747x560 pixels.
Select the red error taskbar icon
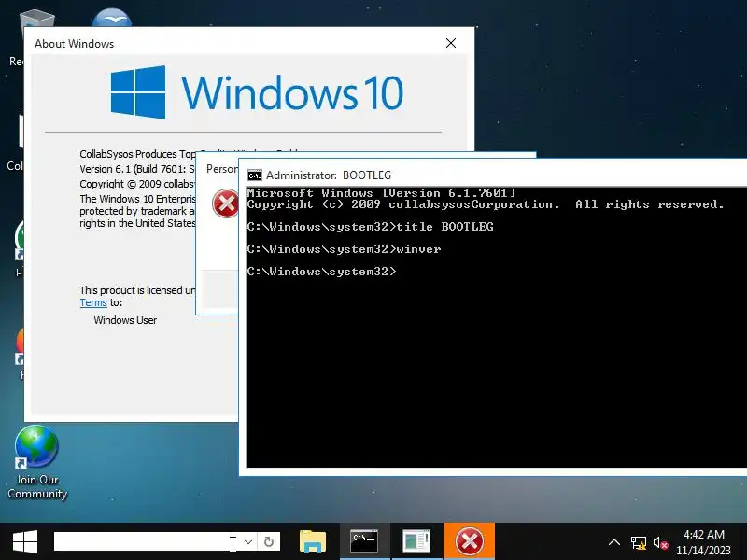point(470,541)
